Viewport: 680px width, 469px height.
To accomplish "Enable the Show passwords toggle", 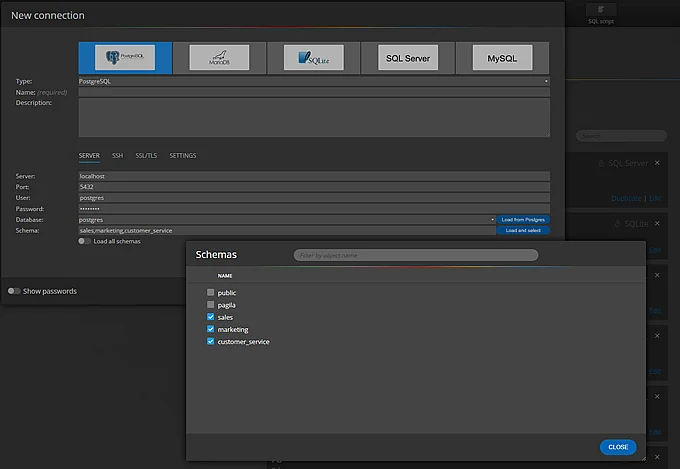I will coord(14,291).
